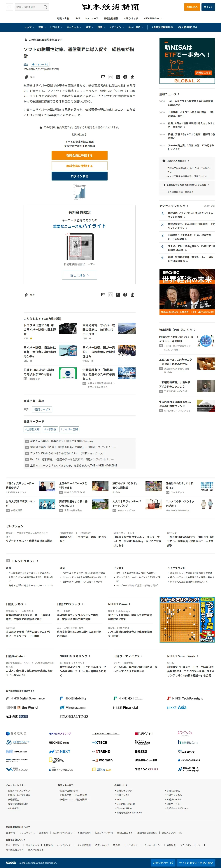
Task: Click the blue ログインする button
Action: point(79,176)
